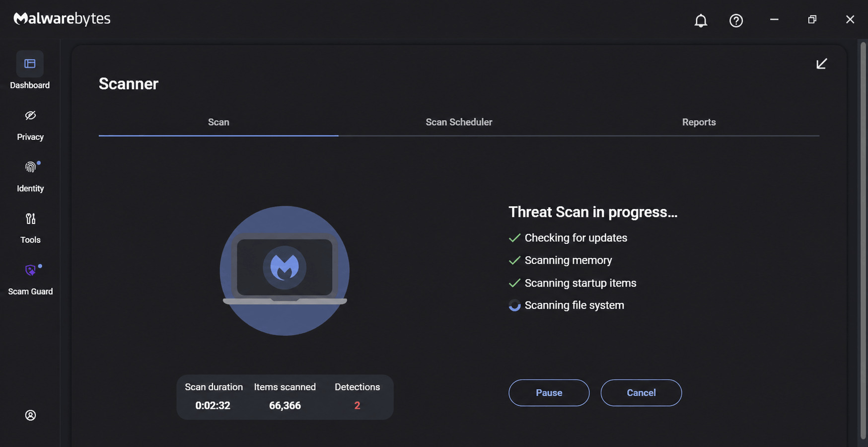Click the Malwarebytes logo
The height and width of the screenshot is (447, 868).
point(62,19)
